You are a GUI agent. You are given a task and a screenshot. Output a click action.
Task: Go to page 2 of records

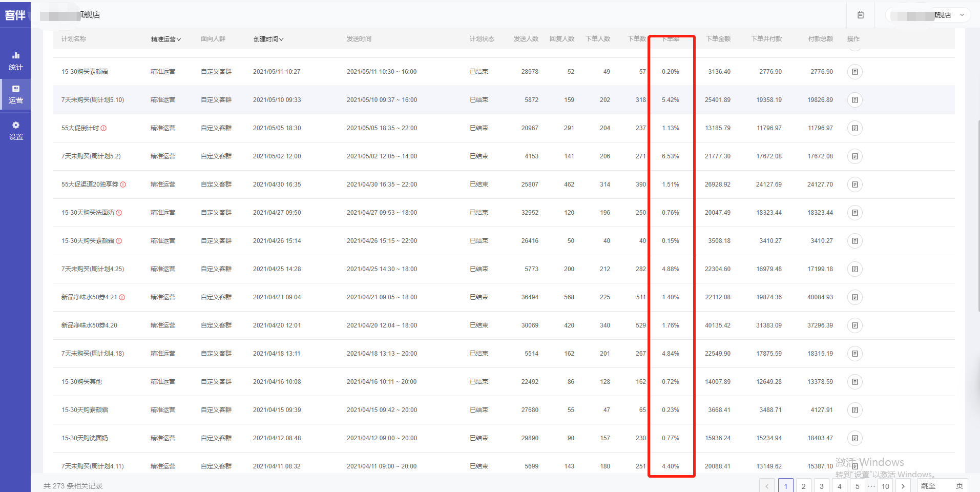[803, 486]
